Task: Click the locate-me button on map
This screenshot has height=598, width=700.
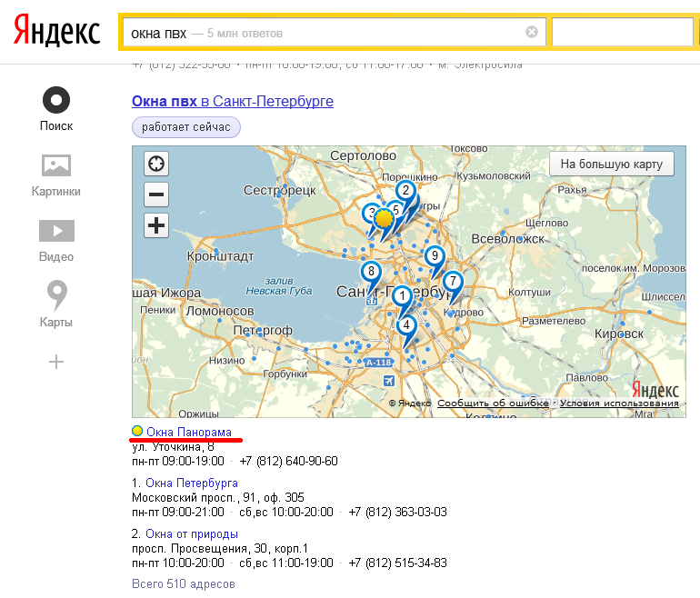Action: click(157, 164)
